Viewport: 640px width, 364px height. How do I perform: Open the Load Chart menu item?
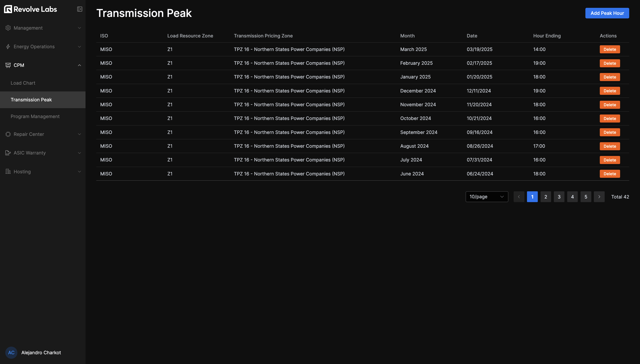23,83
